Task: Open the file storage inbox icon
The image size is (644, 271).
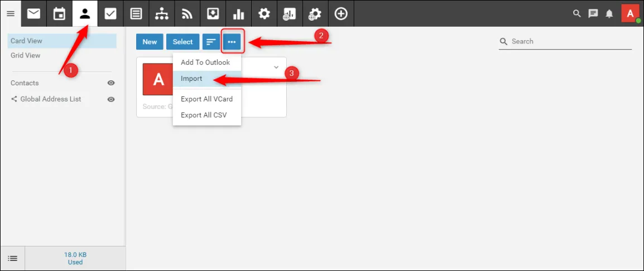Action: (x=212, y=13)
